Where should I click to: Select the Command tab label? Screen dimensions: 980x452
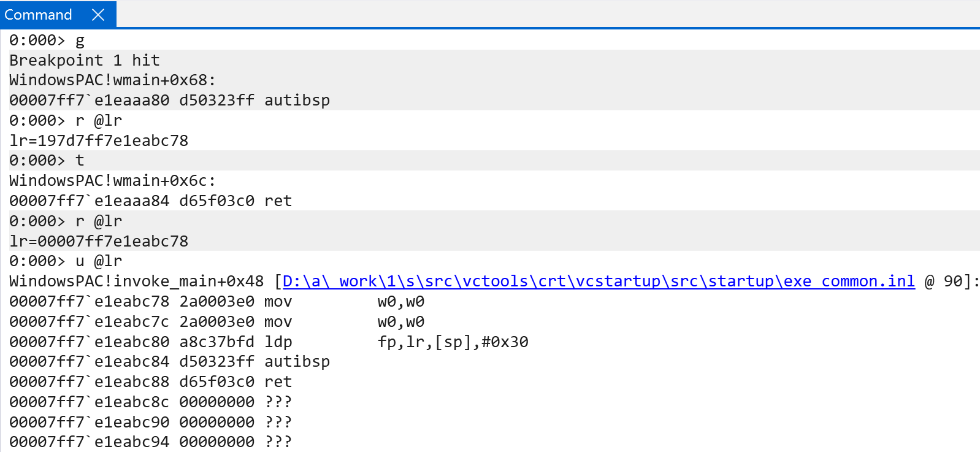click(38, 15)
